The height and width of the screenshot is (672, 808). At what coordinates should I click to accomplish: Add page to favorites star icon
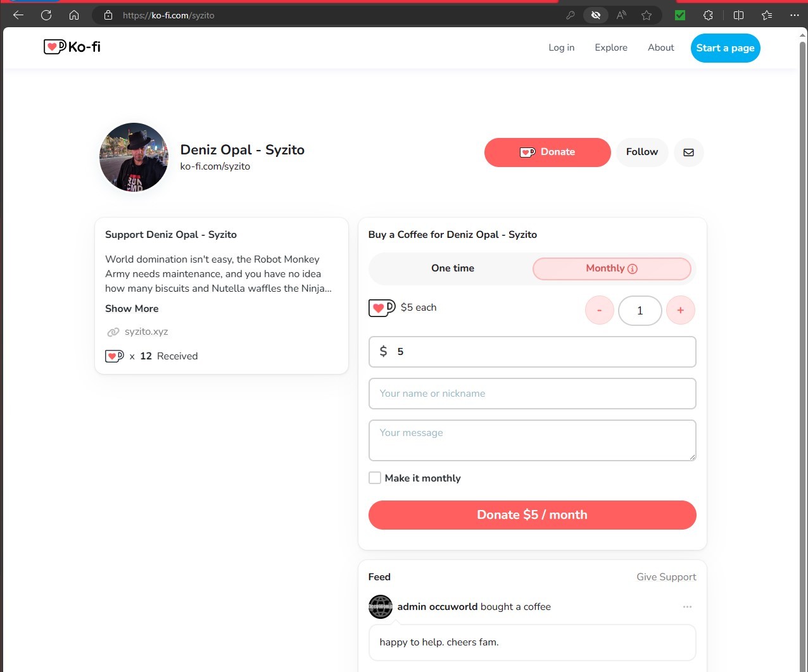coord(647,15)
